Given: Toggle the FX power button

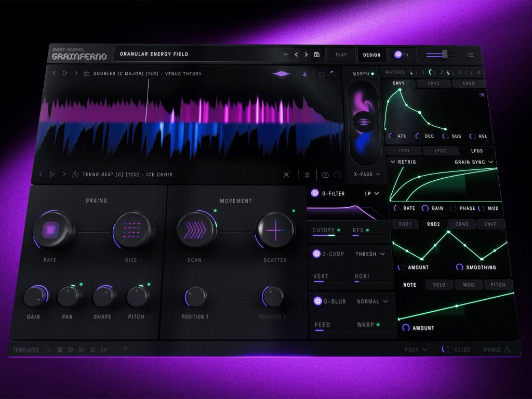Looking at the screenshot, I should pos(397,54).
